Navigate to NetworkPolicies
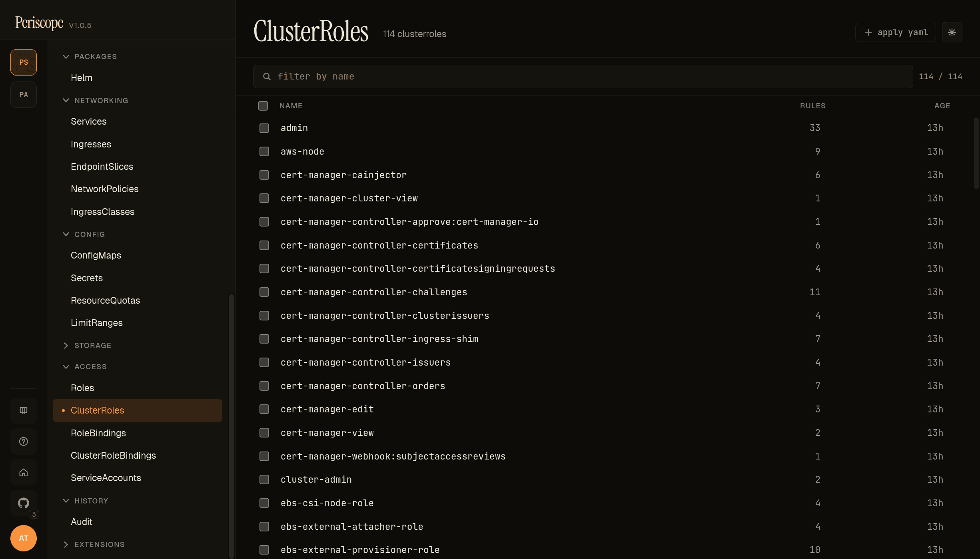Screen dimensions: 980x559 pyautogui.click(x=138, y=189)
